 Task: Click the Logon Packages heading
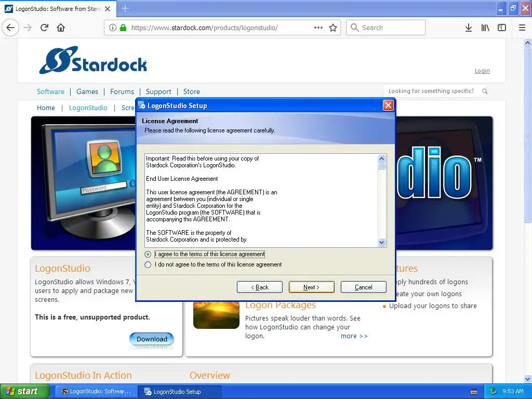click(281, 305)
